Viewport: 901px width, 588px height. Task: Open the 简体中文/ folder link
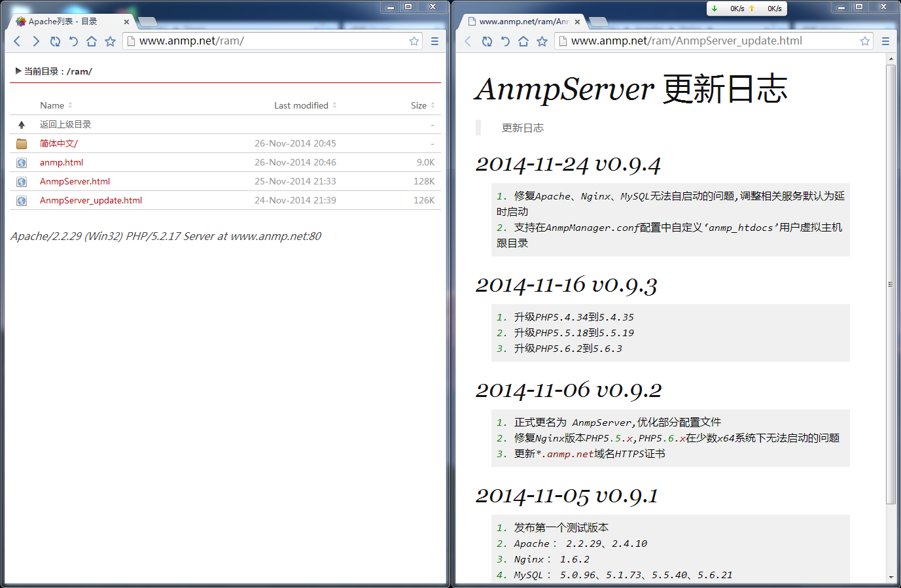tap(59, 143)
